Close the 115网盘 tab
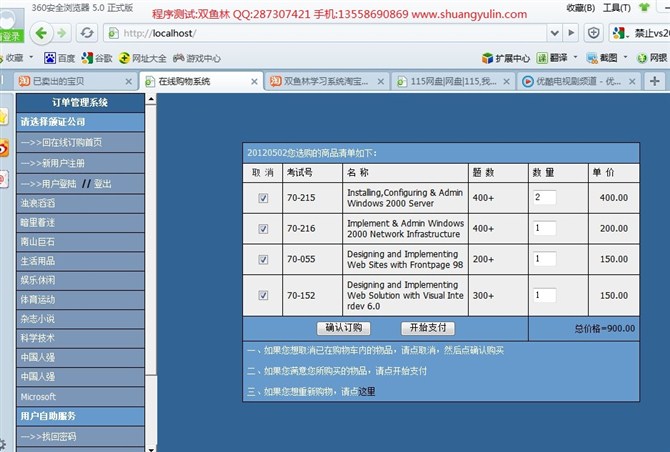 click(x=506, y=81)
